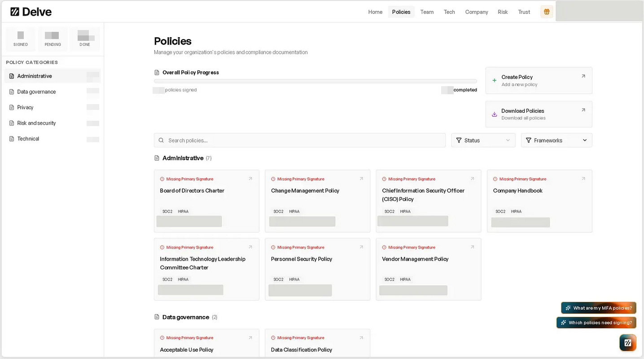Click SOC2 tag on Company Handbook
This screenshot has height=359, width=644.
(x=500, y=211)
